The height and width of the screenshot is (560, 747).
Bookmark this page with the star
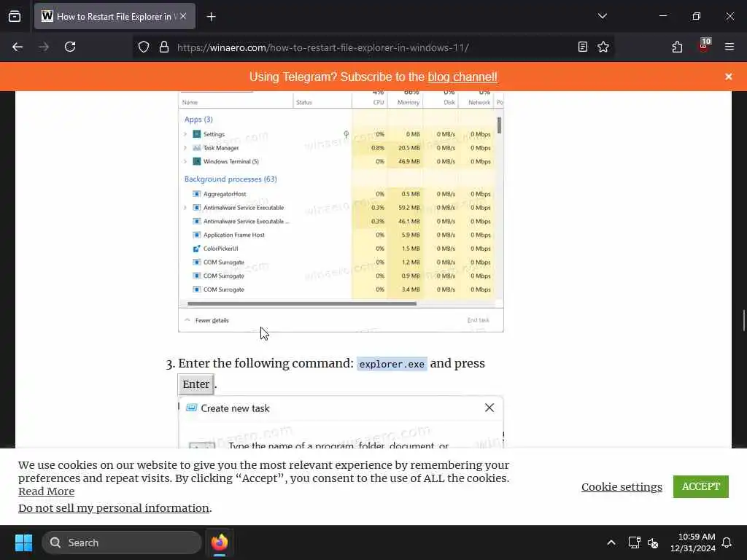point(603,47)
